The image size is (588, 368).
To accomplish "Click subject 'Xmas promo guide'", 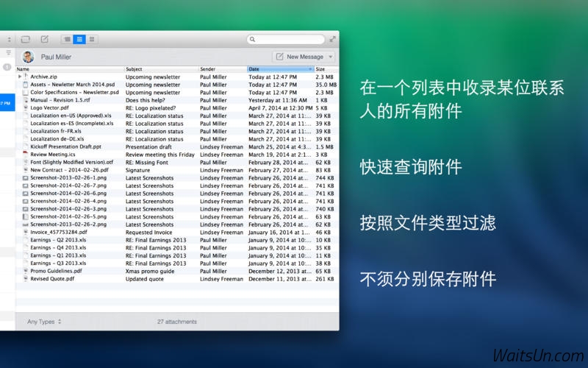I will coord(150,271).
